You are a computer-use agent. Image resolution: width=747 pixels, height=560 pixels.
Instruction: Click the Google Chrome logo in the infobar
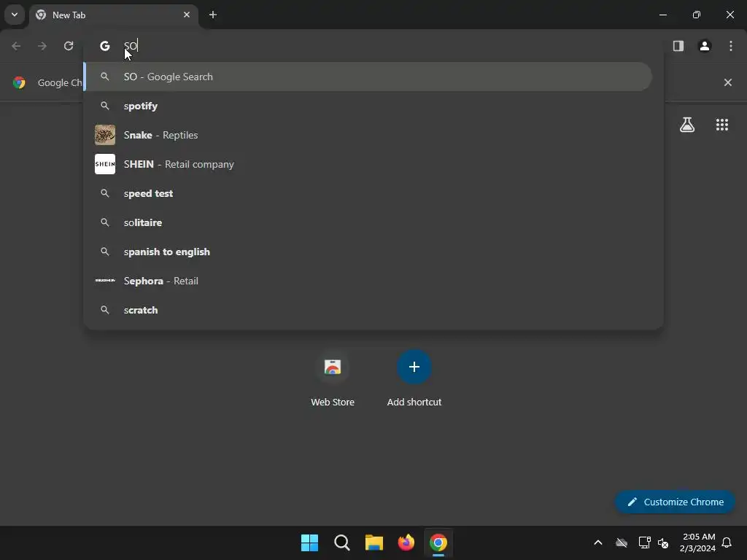point(19,82)
